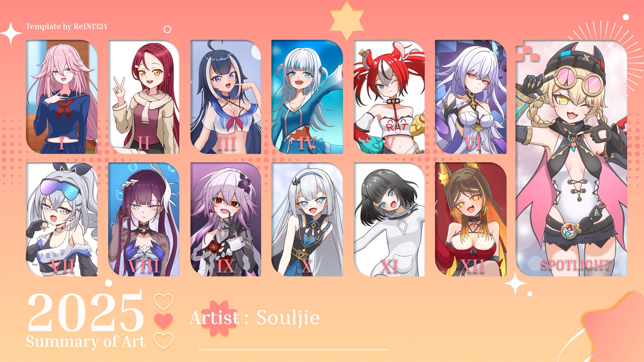This screenshot has height=362, width=644.
Task: Select the artwork card labeled III
Action: 226,97
